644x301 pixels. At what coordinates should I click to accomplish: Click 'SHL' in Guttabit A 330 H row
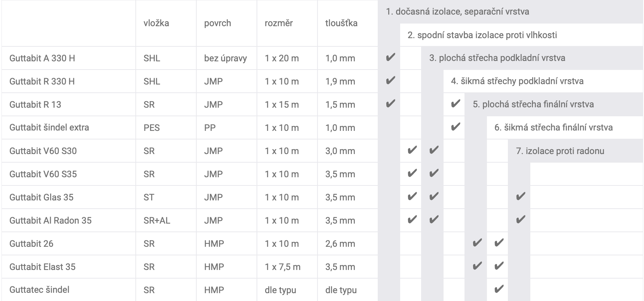(152, 58)
